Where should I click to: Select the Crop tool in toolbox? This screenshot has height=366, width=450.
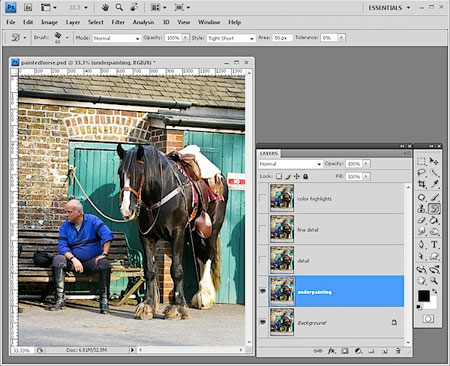[x=422, y=184]
